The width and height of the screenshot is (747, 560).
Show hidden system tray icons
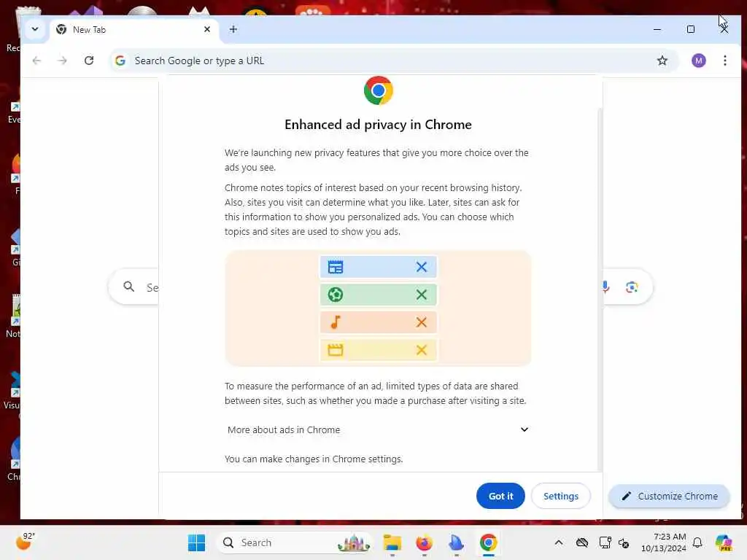[559, 542]
